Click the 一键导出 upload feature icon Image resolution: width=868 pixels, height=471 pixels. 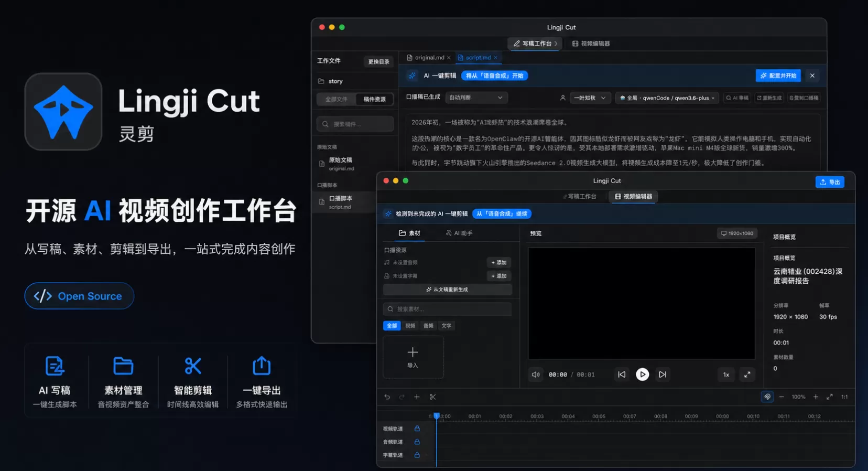click(x=262, y=366)
